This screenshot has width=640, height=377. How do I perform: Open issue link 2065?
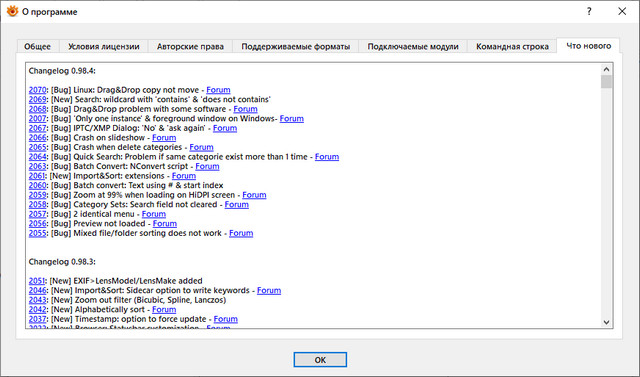pyautogui.click(x=37, y=147)
